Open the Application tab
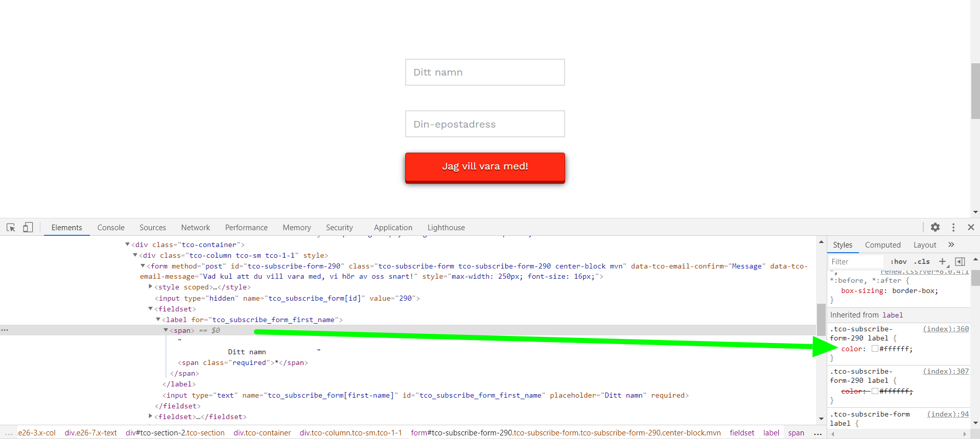 pos(393,228)
